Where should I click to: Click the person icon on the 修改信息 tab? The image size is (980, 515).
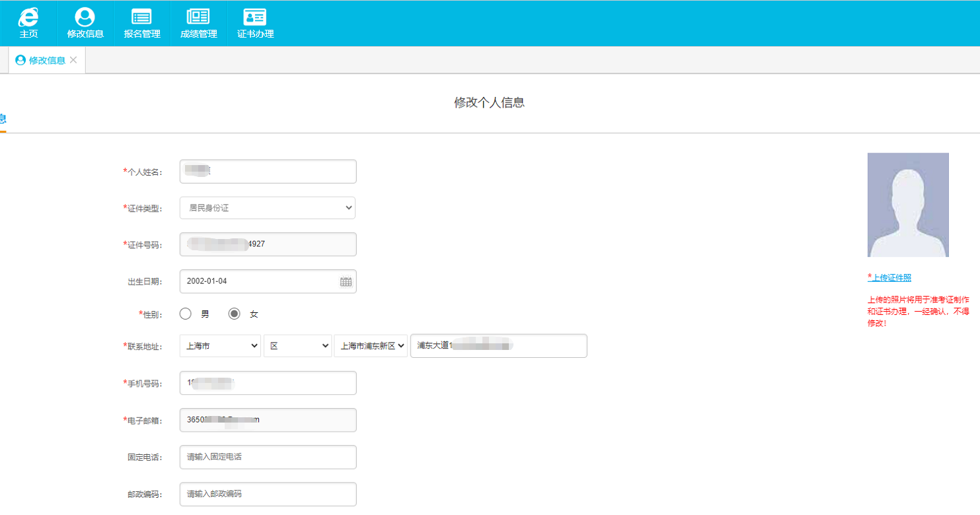pyautogui.click(x=20, y=59)
